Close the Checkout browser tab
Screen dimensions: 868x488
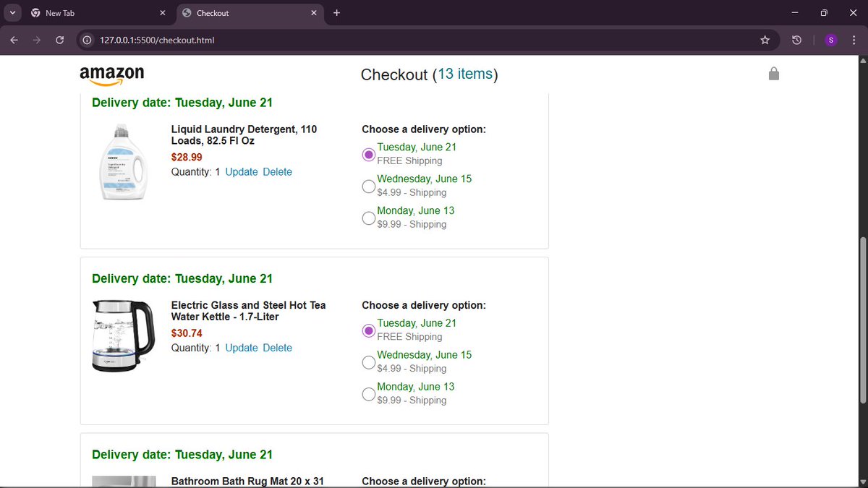314,13
